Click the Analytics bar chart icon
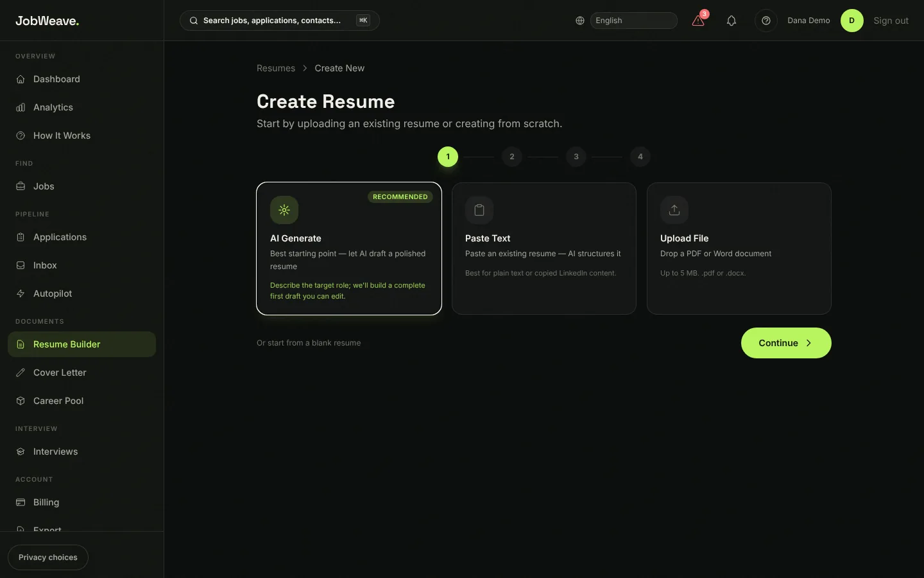The image size is (924, 578). click(x=21, y=107)
